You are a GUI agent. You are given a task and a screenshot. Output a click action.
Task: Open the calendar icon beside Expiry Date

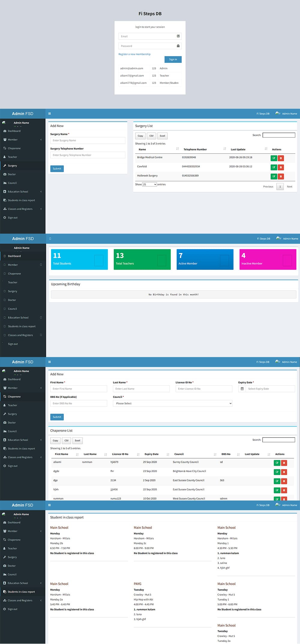(242, 389)
